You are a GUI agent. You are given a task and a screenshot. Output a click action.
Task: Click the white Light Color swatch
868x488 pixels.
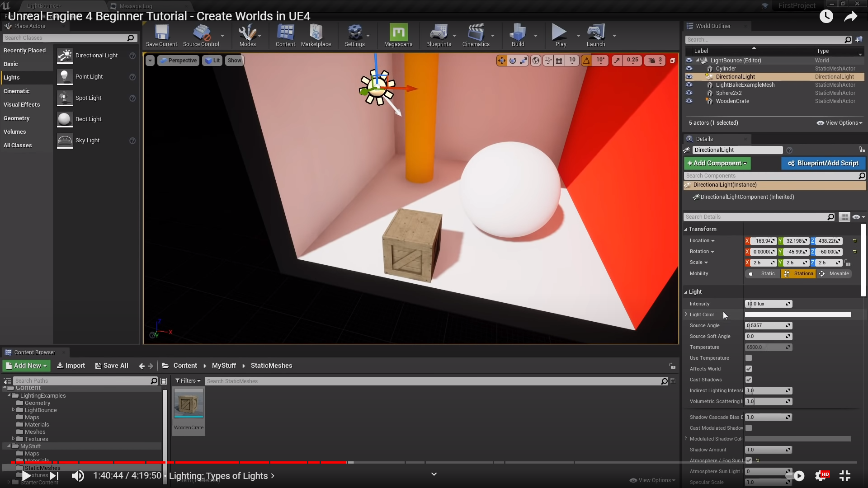(797, 314)
